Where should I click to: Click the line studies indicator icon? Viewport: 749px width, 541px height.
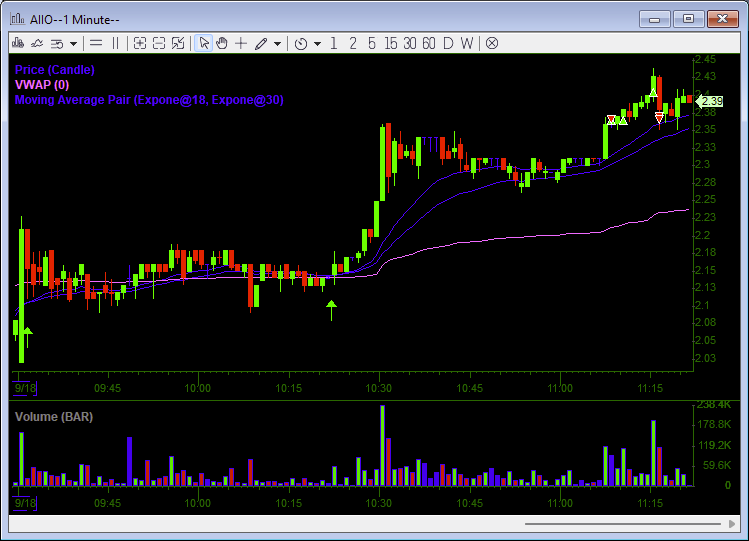[37, 43]
